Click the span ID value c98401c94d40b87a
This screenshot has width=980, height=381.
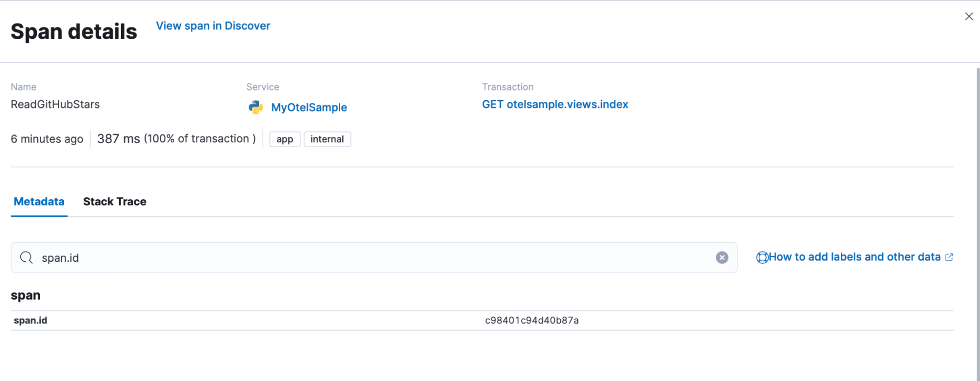(x=531, y=320)
